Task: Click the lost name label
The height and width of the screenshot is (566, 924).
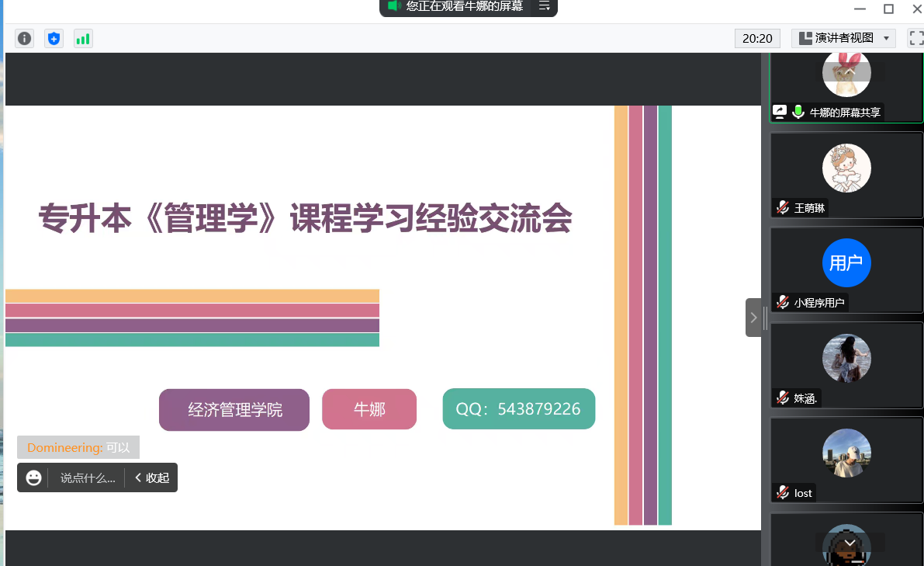Action: pos(803,494)
